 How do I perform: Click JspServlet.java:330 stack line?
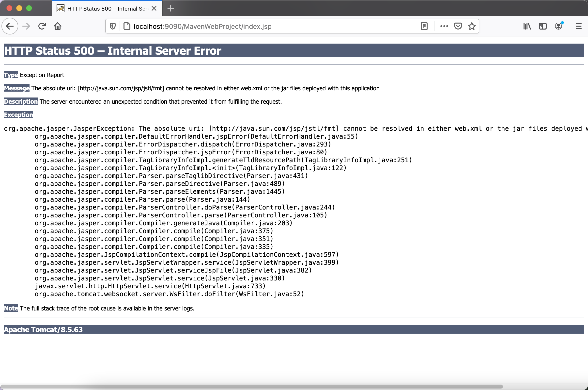160,278
